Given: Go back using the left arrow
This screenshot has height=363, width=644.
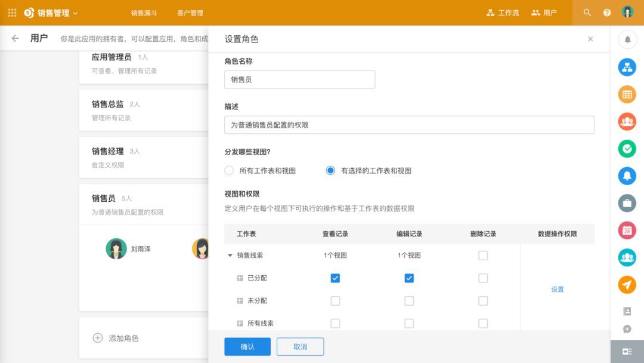Looking at the screenshot, I should click(15, 38).
